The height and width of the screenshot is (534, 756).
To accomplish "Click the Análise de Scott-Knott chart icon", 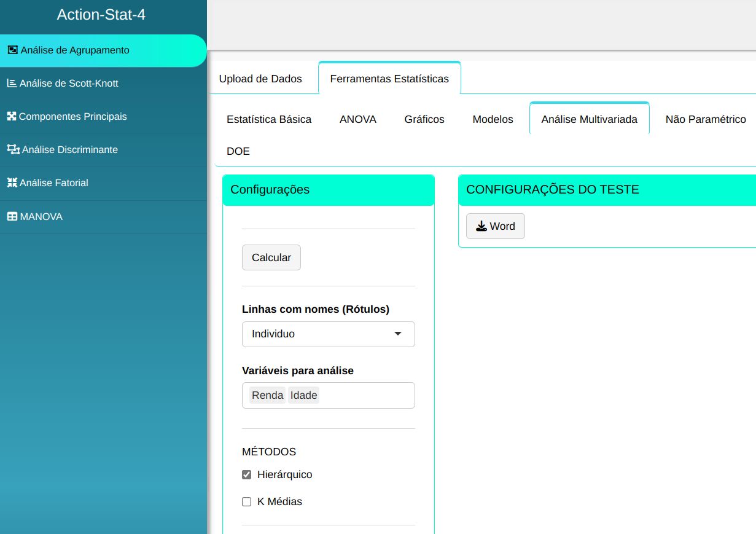I will pos(12,83).
